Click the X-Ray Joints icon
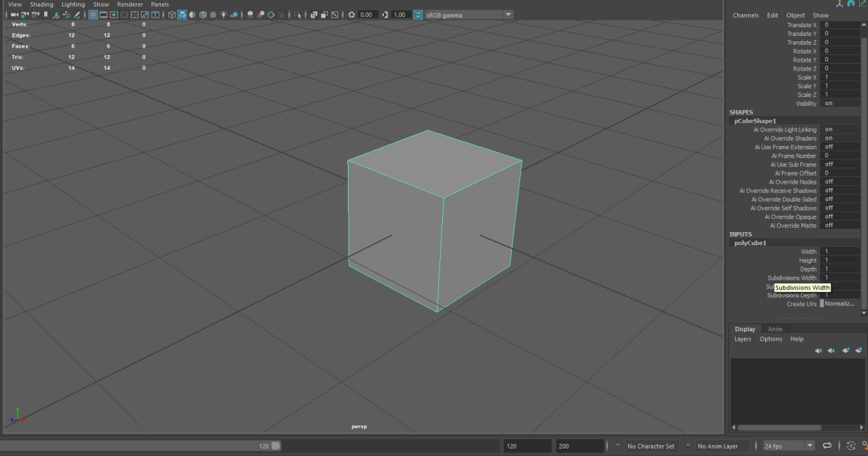 tap(334, 14)
